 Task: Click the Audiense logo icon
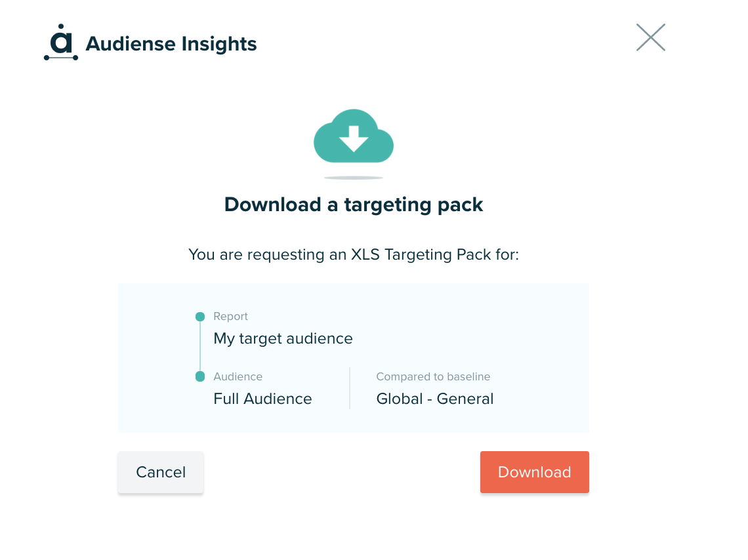pos(61,43)
